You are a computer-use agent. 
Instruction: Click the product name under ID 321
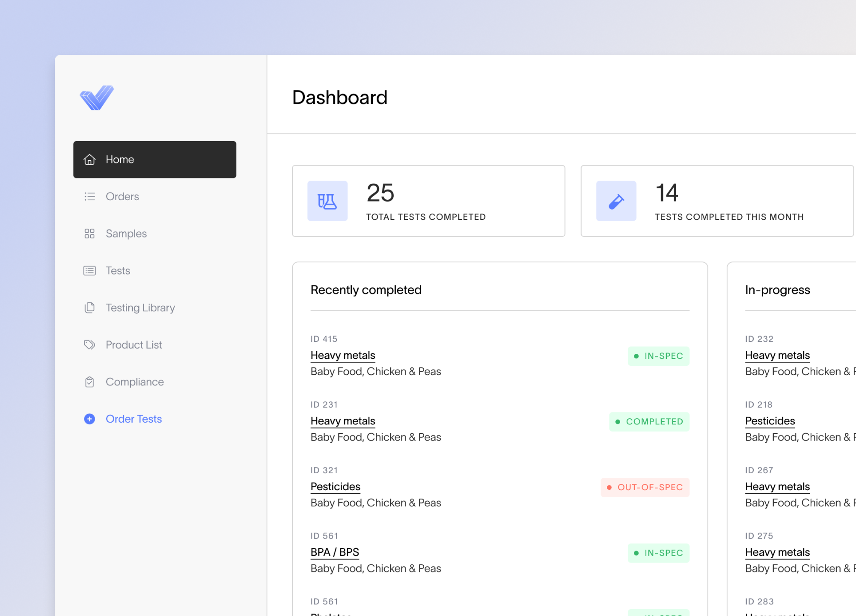point(376,503)
